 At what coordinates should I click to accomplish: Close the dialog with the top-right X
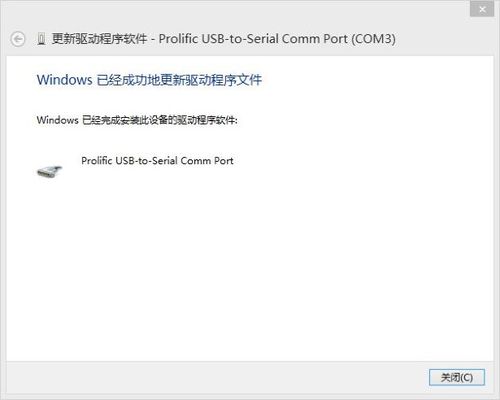point(482,9)
